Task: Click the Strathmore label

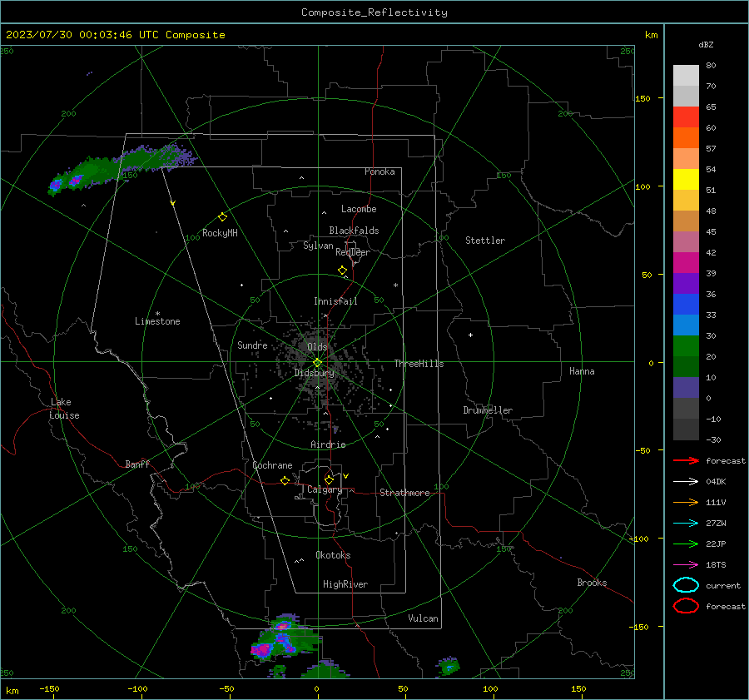Action: (x=404, y=493)
